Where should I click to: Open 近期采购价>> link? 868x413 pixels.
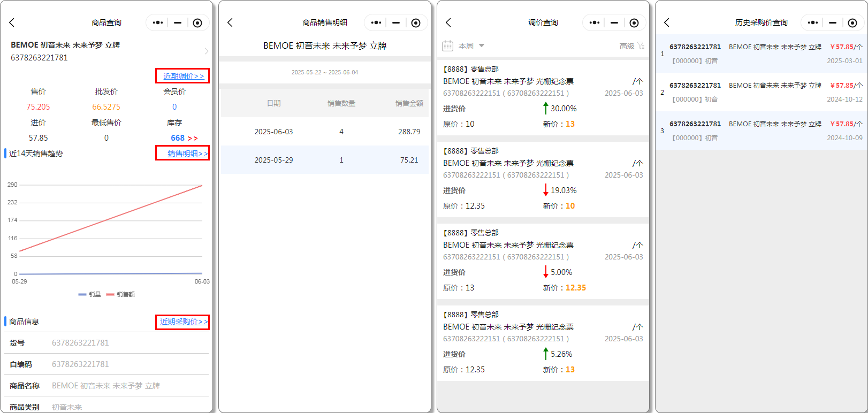coord(184,322)
